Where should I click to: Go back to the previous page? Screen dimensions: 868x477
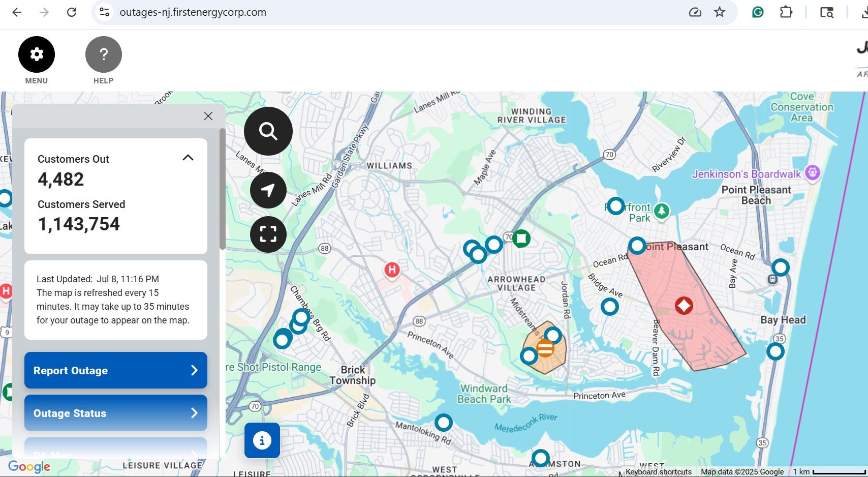[17, 12]
